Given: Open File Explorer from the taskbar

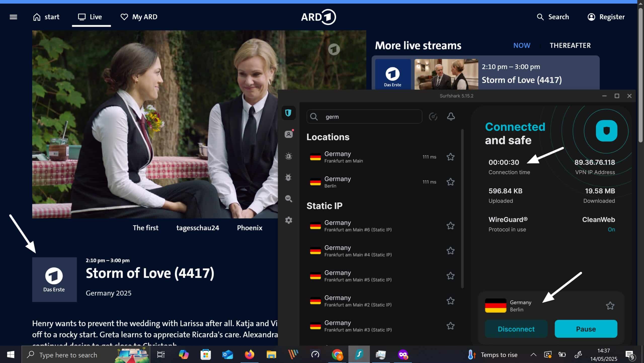Looking at the screenshot, I should (x=271, y=355).
